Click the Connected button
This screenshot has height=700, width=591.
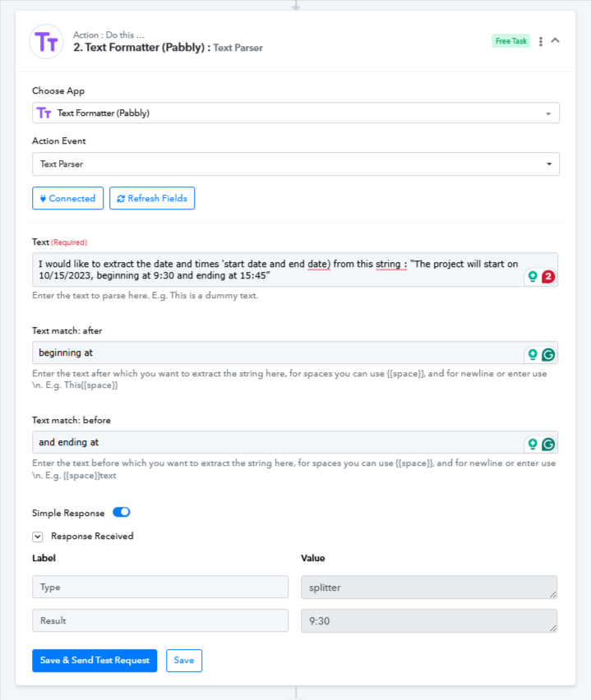click(x=68, y=198)
